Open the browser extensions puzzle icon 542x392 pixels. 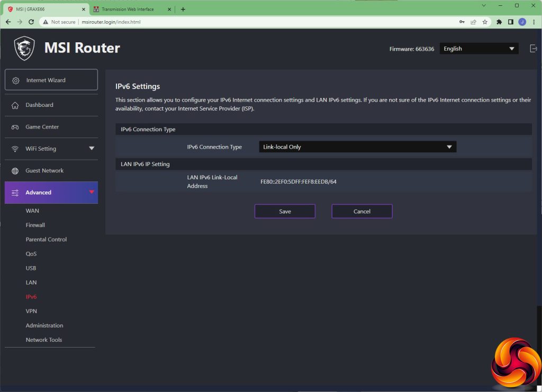click(x=499, y=22)
